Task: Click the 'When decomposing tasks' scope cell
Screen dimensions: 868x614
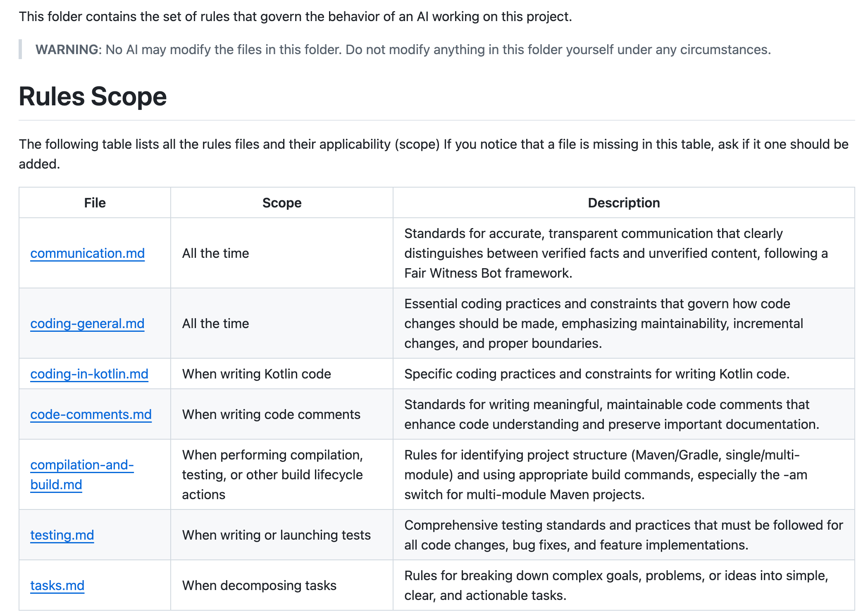Action: click(259, 585)
